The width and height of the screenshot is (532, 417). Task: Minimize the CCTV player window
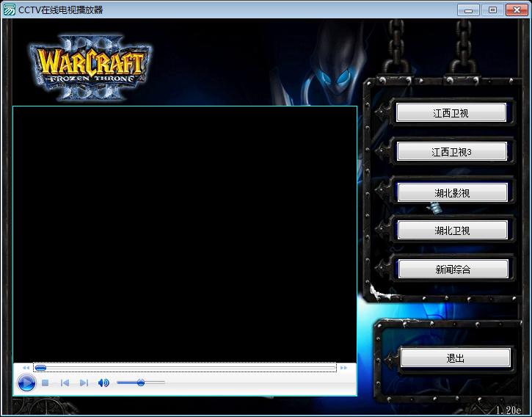[468, 10]
